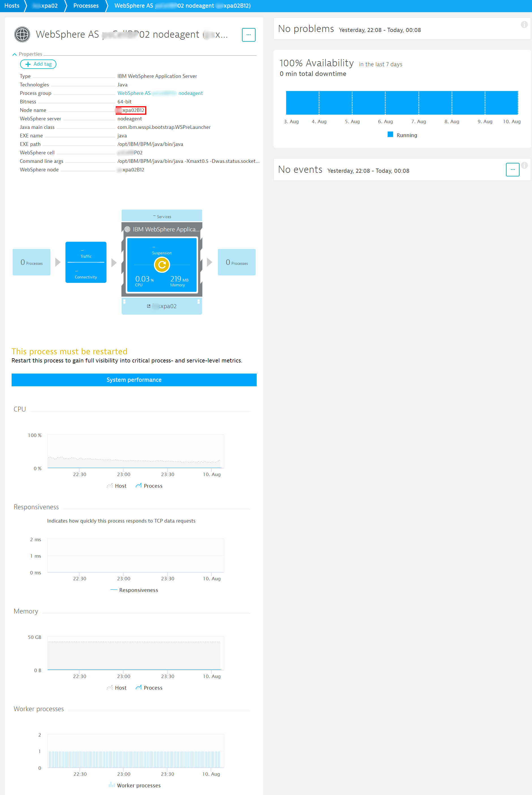Toggle the Responsiveness series legend entry
Image resolution: width=532 pixels, height=795 pixels.
(x=134, y=590)
